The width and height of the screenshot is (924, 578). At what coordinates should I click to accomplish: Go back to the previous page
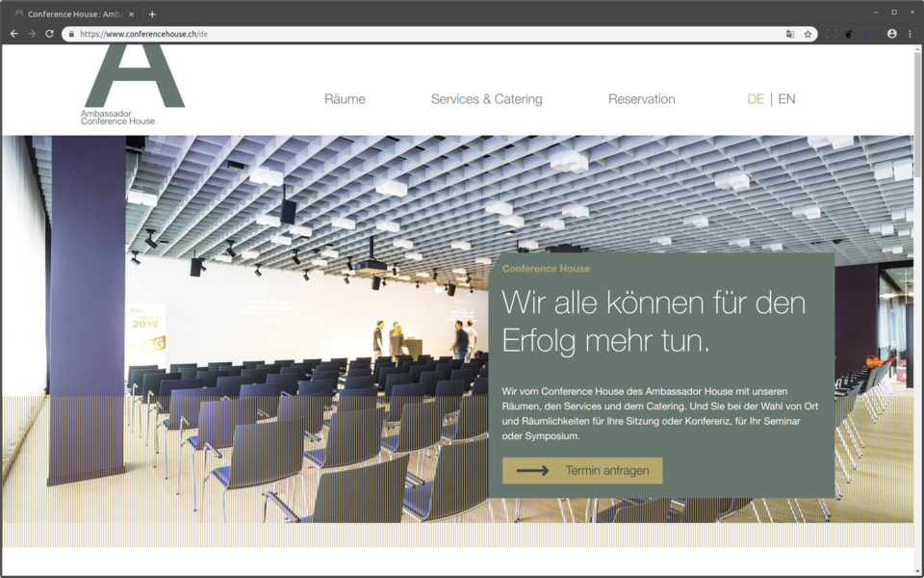click(x=14, y=35)
